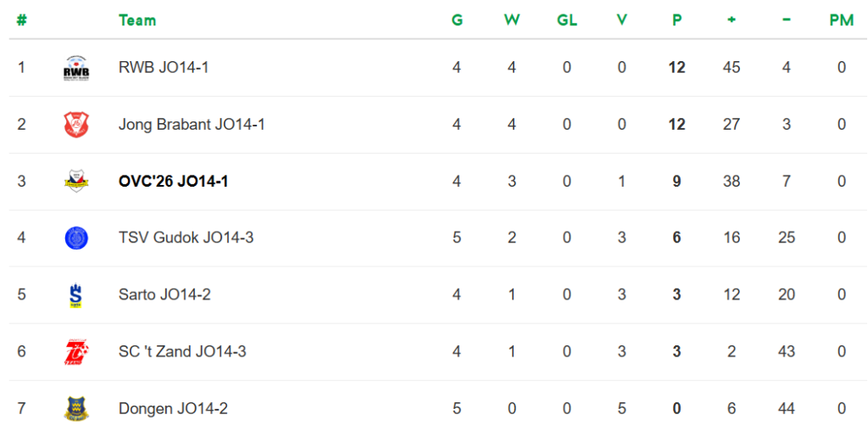Select the bold OVC'26 JO14-1 team name
Viewport: 868px width, 437px height.
click(x=173, y=182)
